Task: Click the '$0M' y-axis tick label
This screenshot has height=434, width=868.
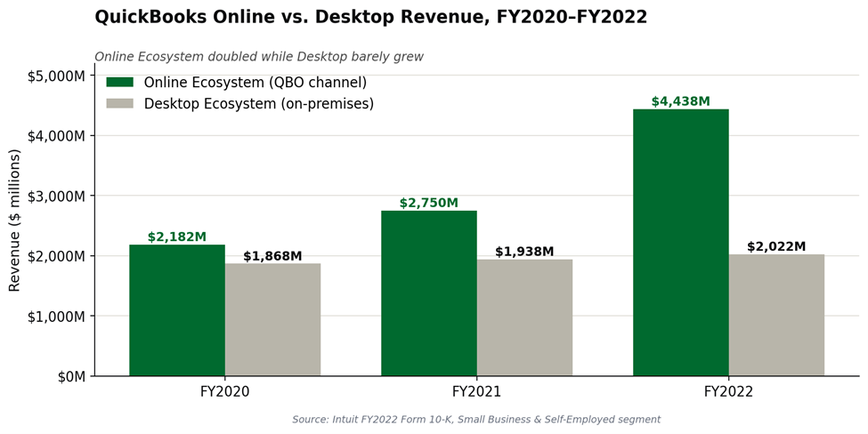Action: (x=72, y=377)
